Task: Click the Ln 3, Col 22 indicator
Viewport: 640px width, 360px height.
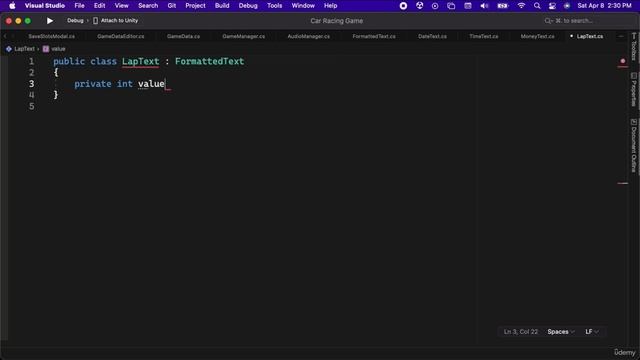Action: tap(520, 332)
